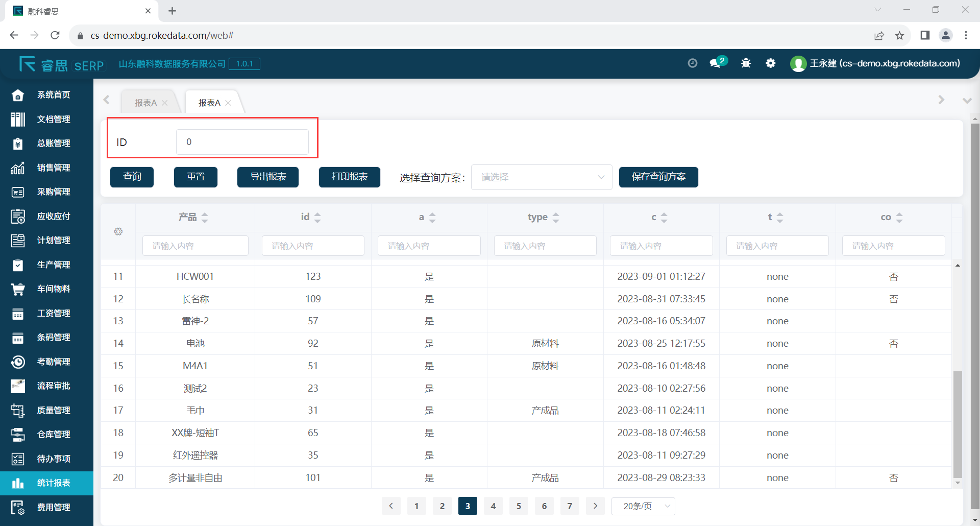Toggle sorting for the id column
Screen dimensions: 980x526
pos(317,218)
